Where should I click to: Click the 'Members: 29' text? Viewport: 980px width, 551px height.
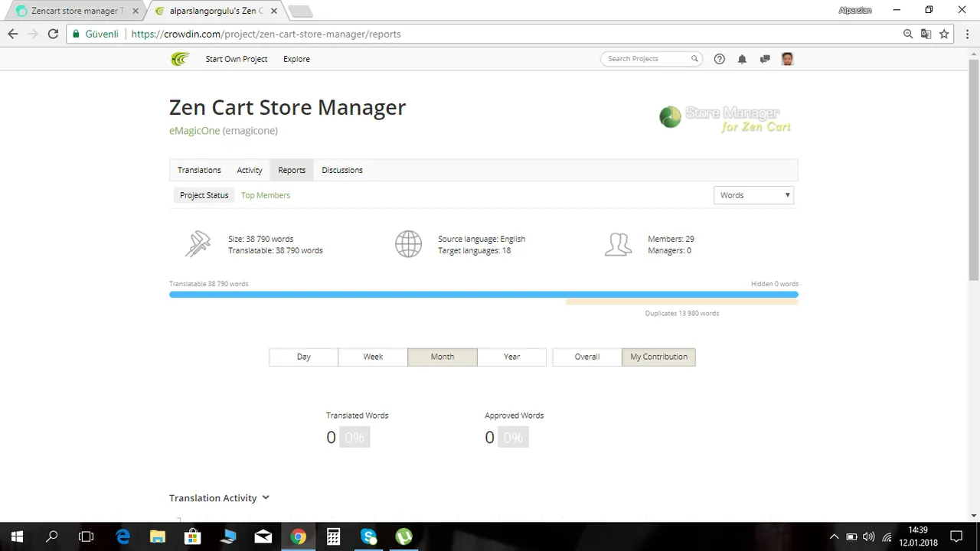pyautogui.click(x=671, y=239)
